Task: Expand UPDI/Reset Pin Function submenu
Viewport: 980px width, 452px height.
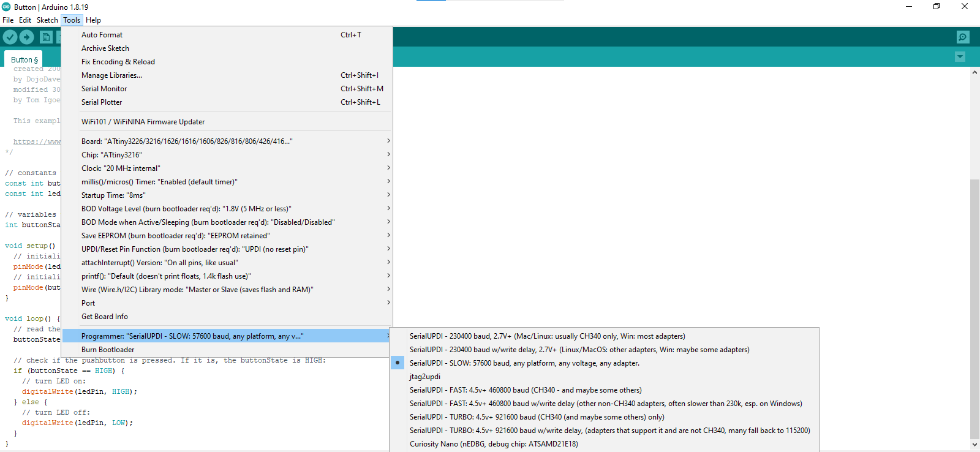Action: (x=227, y=249)
